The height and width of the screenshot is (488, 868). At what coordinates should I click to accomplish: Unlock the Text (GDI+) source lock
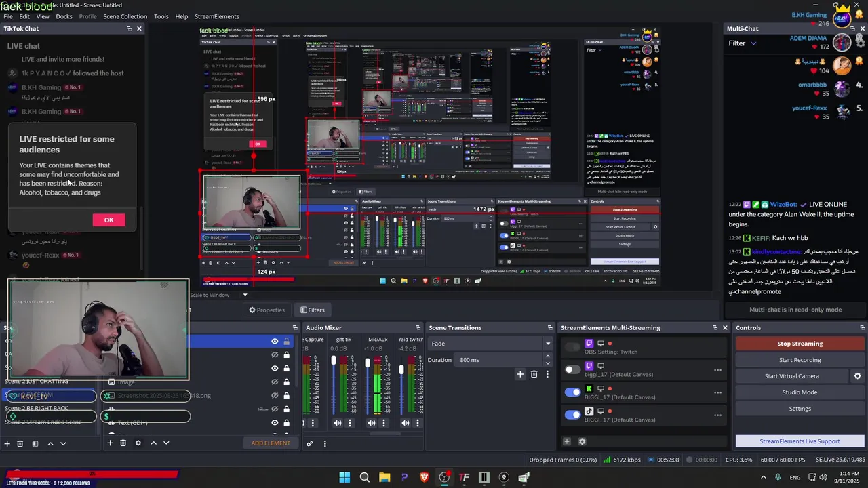pyautogui.click(x=287, y=422)
